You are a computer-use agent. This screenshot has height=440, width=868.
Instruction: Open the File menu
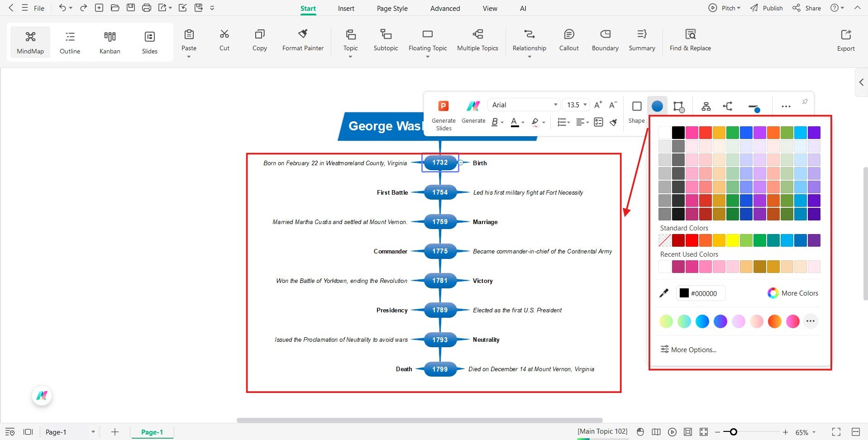coord(34,8)
